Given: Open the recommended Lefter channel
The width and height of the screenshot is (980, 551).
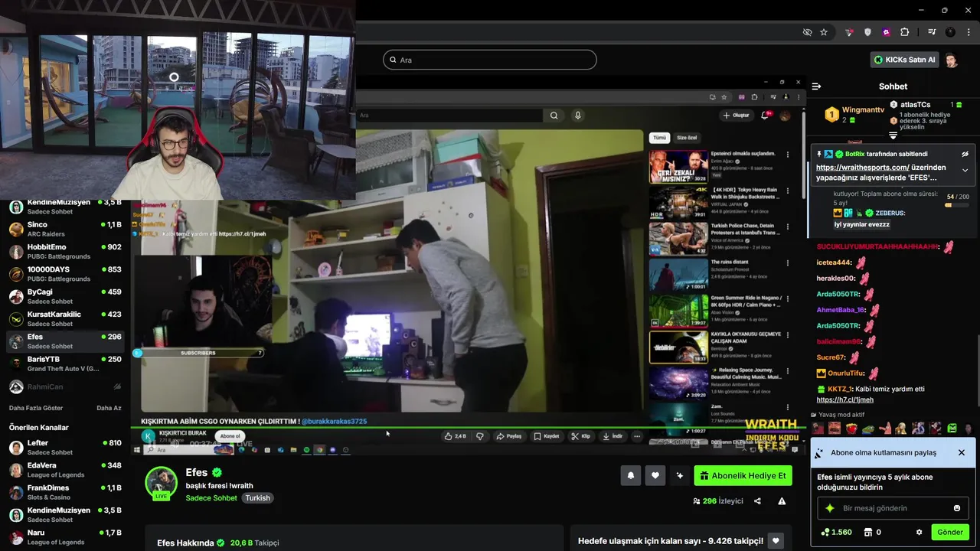Looking at the screenshot, I should click(65, 447).
